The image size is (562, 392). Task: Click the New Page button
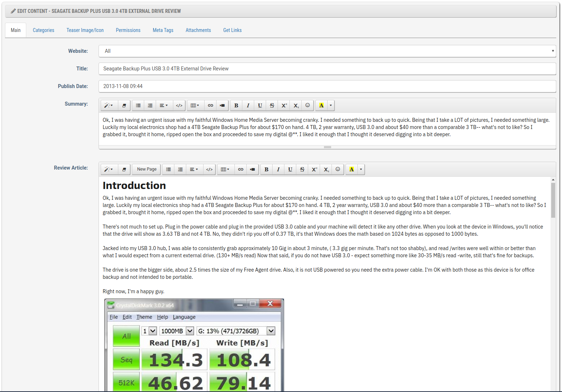(147, 169)
